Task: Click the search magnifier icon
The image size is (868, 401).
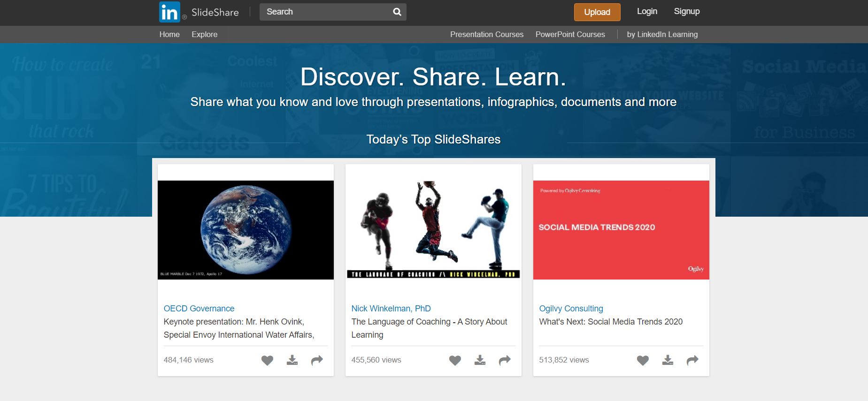Action: pyautogui.click(x=397, y=12)
